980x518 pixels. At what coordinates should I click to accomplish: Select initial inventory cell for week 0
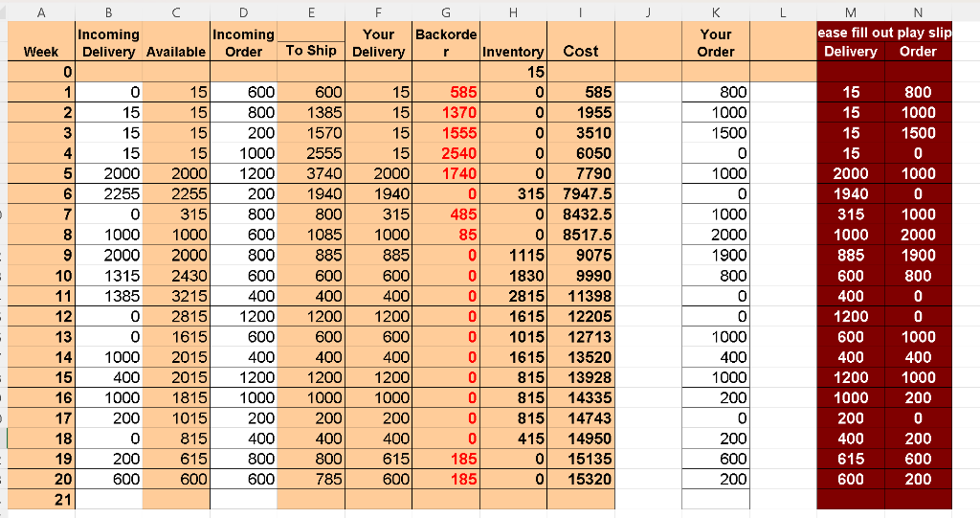tap(513, 72)
